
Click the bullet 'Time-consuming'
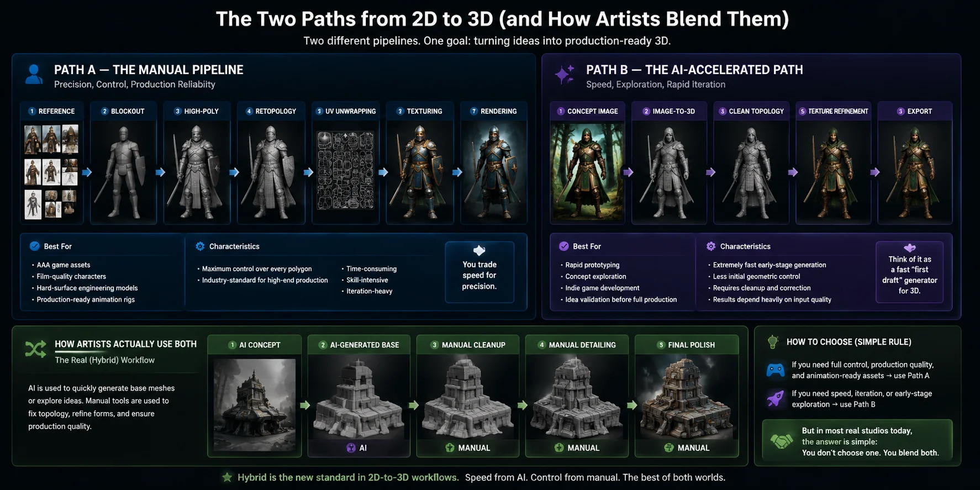click(x=371, y=269)
